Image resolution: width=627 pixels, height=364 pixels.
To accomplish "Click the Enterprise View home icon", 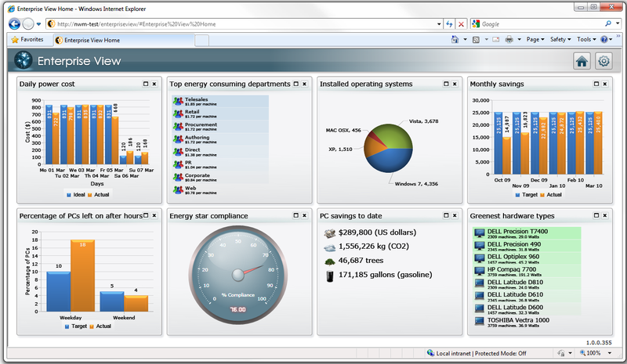I will coord(582,61).
